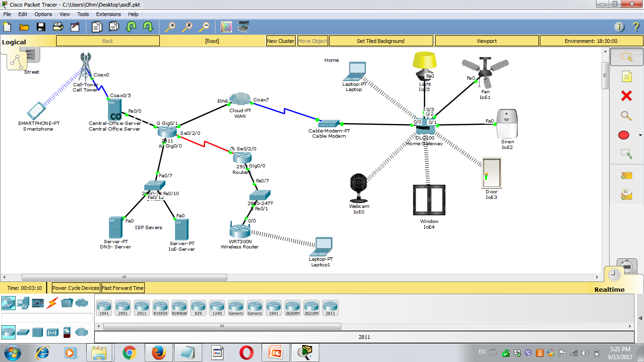Click the Zoom In toolbar icon

170,27
